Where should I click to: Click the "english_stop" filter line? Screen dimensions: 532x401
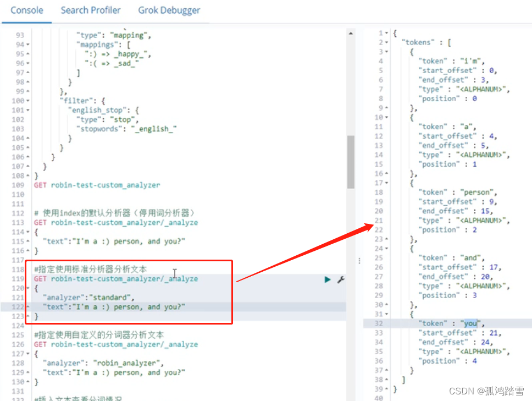(x=103, y=110)
